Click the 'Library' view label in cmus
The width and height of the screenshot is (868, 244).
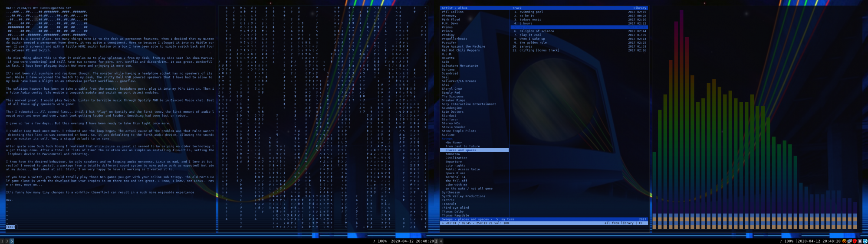[640, 8]
